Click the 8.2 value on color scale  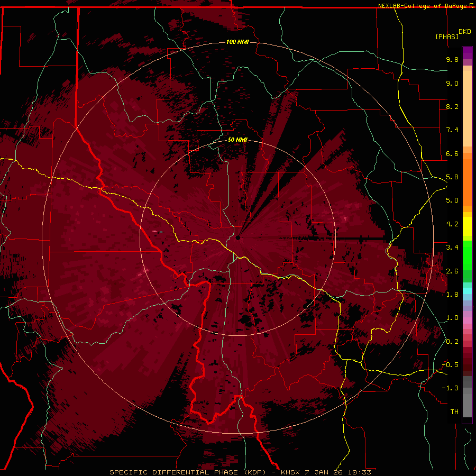coord(452,106)
